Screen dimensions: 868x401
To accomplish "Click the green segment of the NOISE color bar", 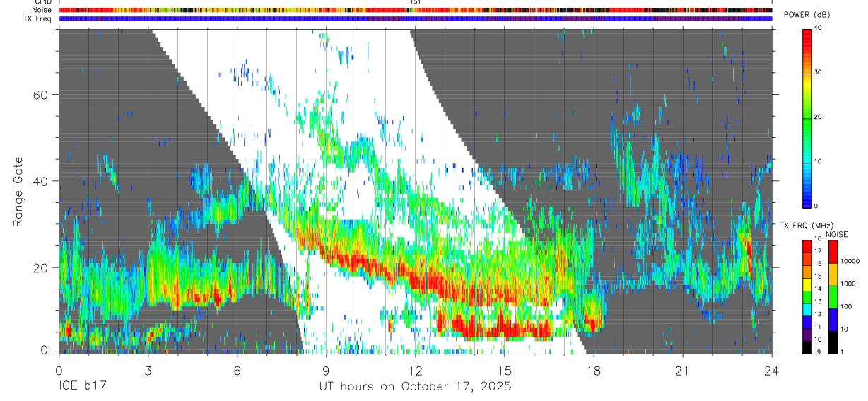I will (x=833, y=296).
